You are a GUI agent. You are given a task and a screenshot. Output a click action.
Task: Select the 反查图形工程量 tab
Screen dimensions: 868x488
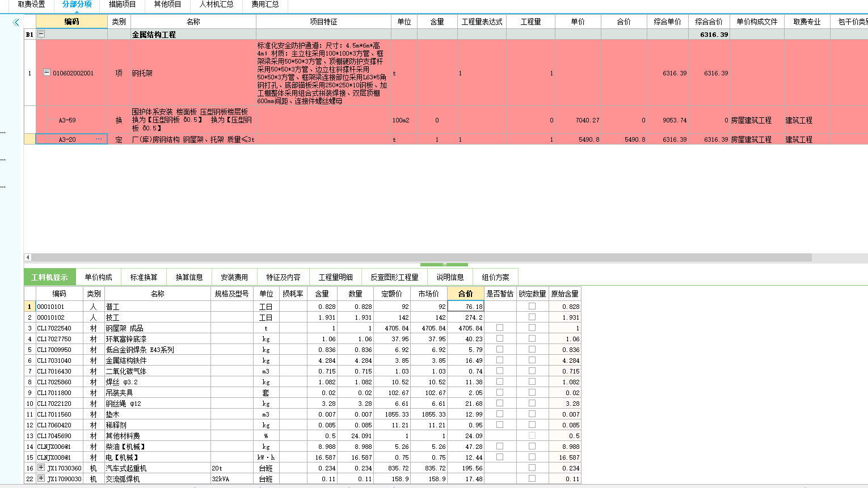coord(395,277)
